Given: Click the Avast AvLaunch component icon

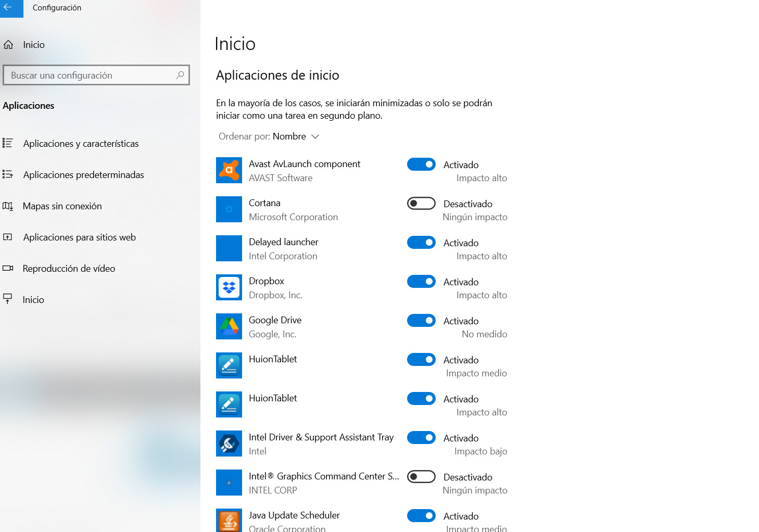Looking at the screenshot, I should click(x=229, y=170).
